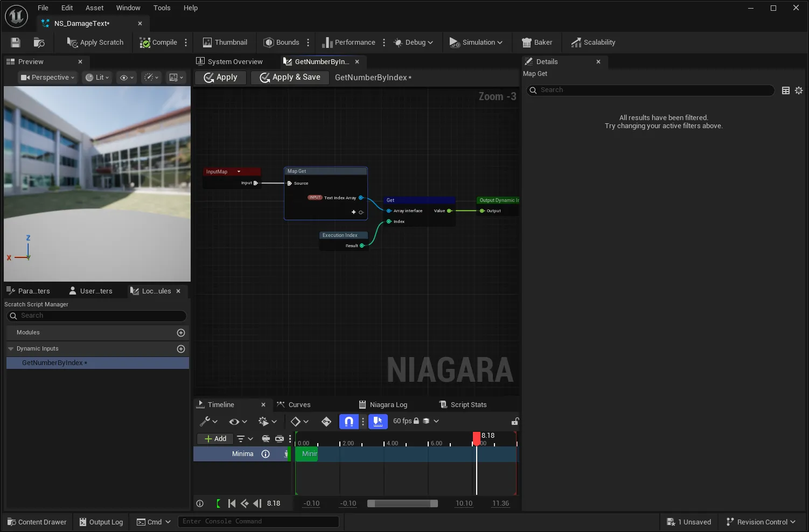Toggle the 60 fps lock

pyautogui.click(x=416, y=421)
